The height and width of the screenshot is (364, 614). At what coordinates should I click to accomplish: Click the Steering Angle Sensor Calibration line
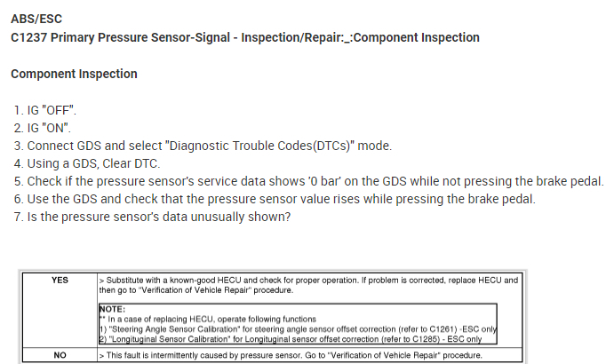(295, 328)
